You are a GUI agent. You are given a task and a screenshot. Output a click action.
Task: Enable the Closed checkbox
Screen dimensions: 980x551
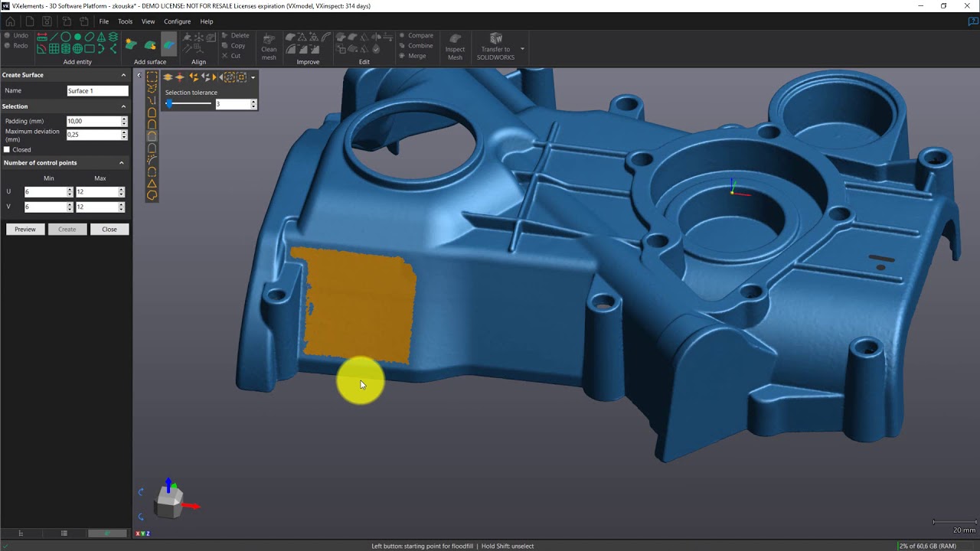click(8, 150)
